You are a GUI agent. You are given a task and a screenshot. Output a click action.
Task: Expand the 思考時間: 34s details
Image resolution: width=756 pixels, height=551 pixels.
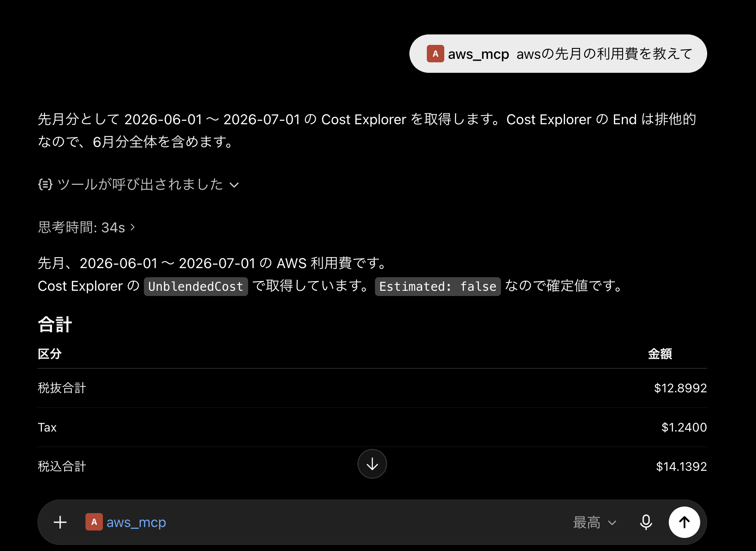coord(86,227)
